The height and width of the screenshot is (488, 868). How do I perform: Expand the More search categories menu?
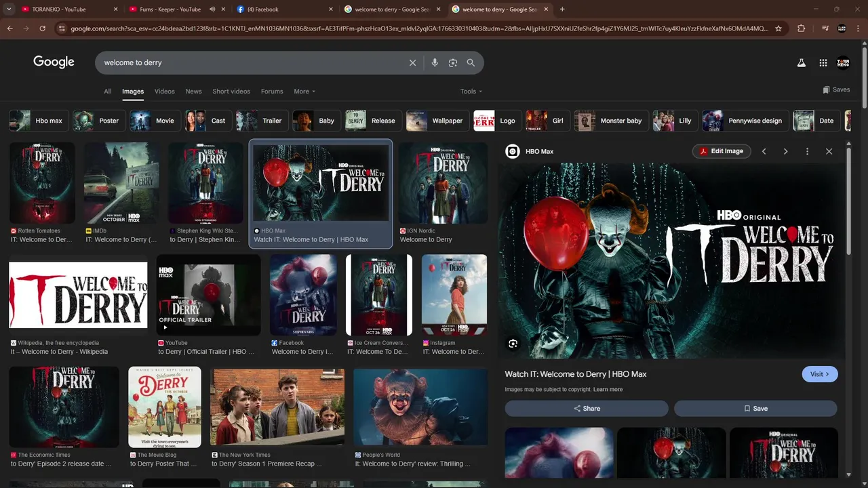pyautogui.click(x=304, y=91)
